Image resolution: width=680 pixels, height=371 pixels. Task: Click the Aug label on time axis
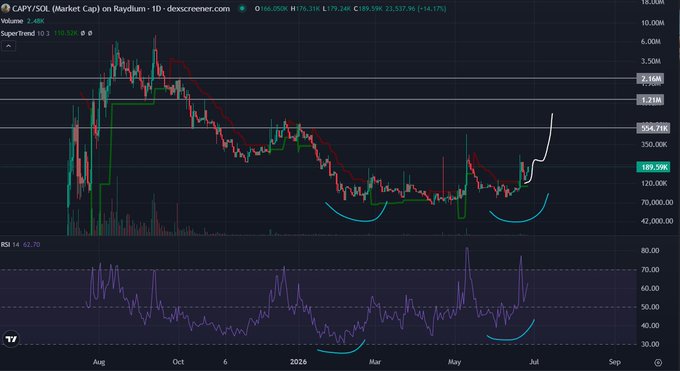(99, 362)
